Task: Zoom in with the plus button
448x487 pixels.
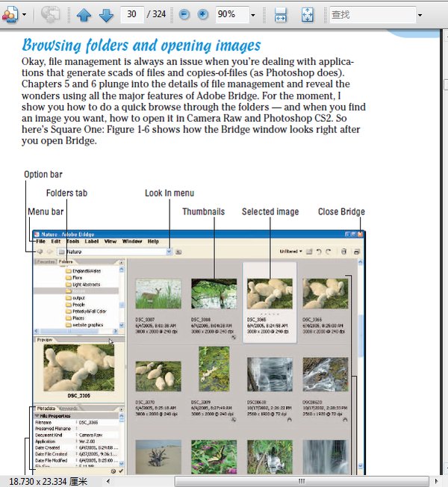Action: tap(203, 14)
